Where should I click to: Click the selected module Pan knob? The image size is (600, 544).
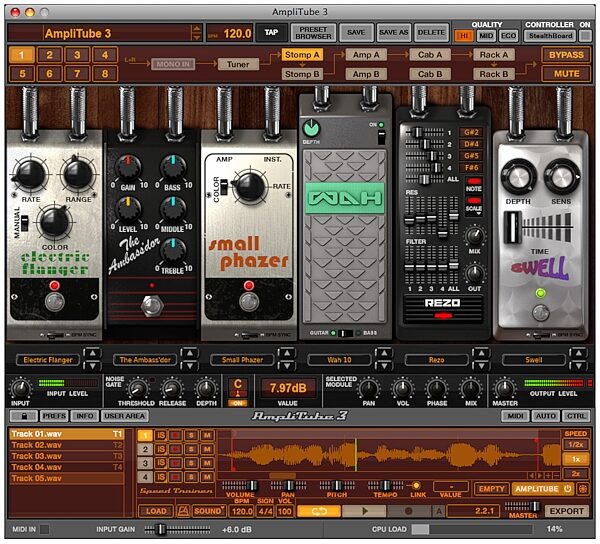point(368,389)
